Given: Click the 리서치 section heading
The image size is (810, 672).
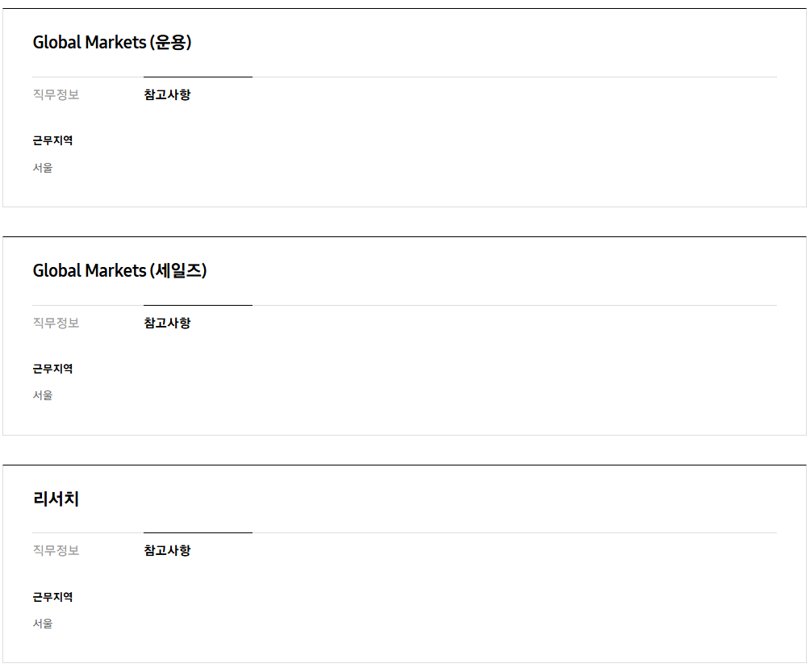Looking at the screenshot, I should coord(56,499).
